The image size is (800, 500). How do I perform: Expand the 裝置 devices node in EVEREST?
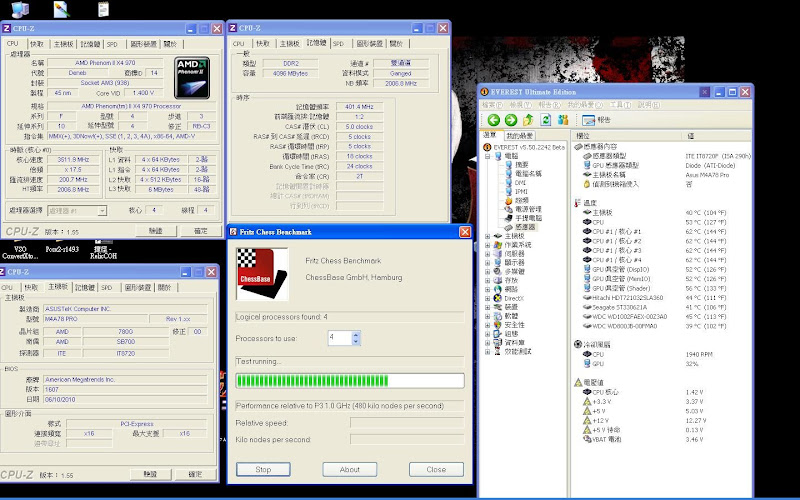tap(487, 307)
